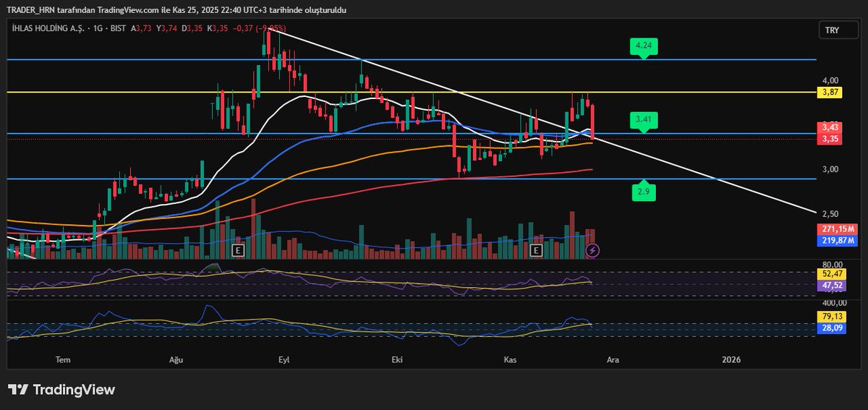Click the Kas label on the time axis
Image resolution: width=868 pixels, height=410 pixels.
coord(509,359)
